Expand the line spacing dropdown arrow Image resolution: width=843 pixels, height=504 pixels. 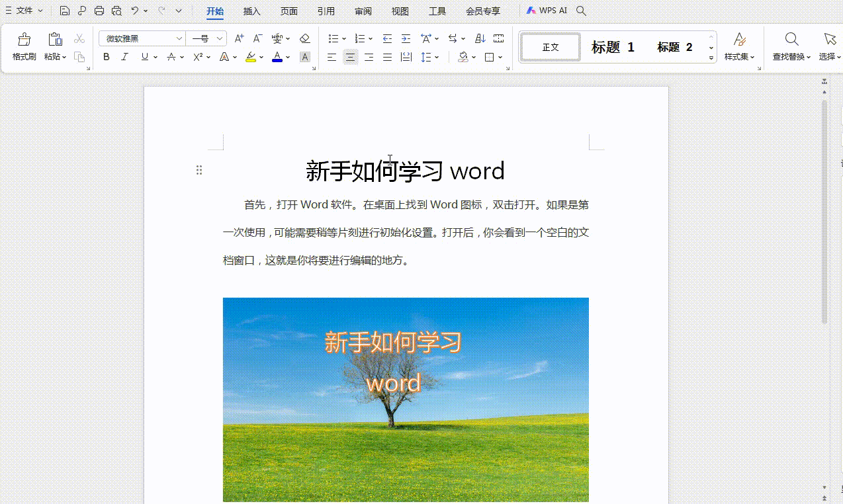tap(437, 57)
